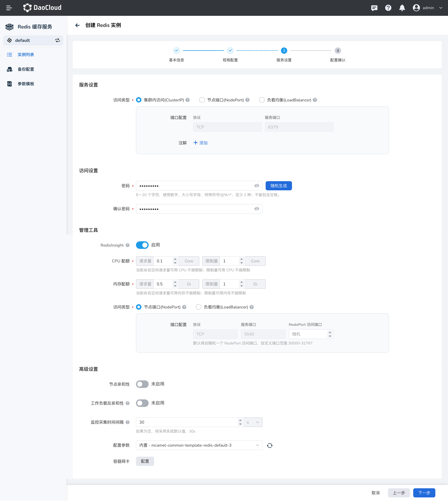Open the messages chat icon
Viewport: 448px width, 501px height.
pos(374,8)
